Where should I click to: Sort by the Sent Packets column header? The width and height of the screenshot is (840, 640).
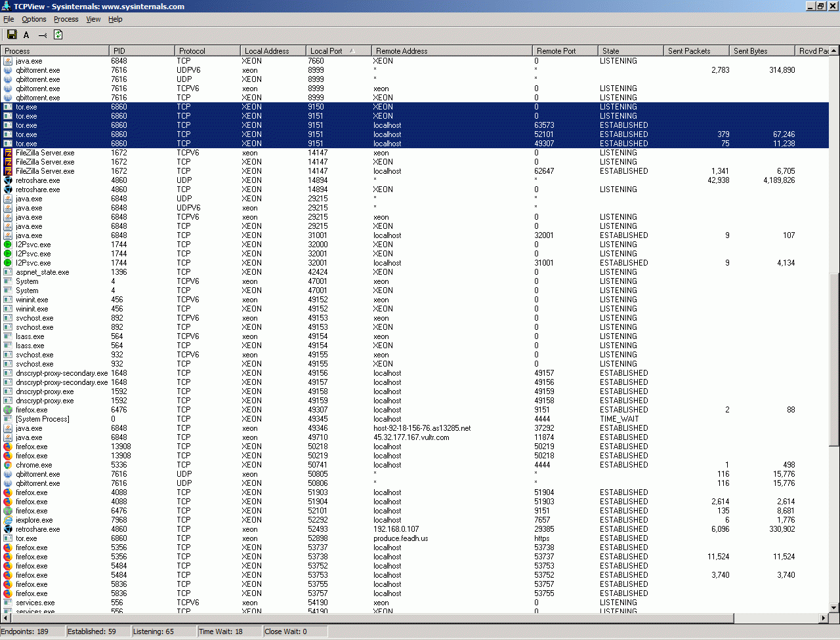696,50
